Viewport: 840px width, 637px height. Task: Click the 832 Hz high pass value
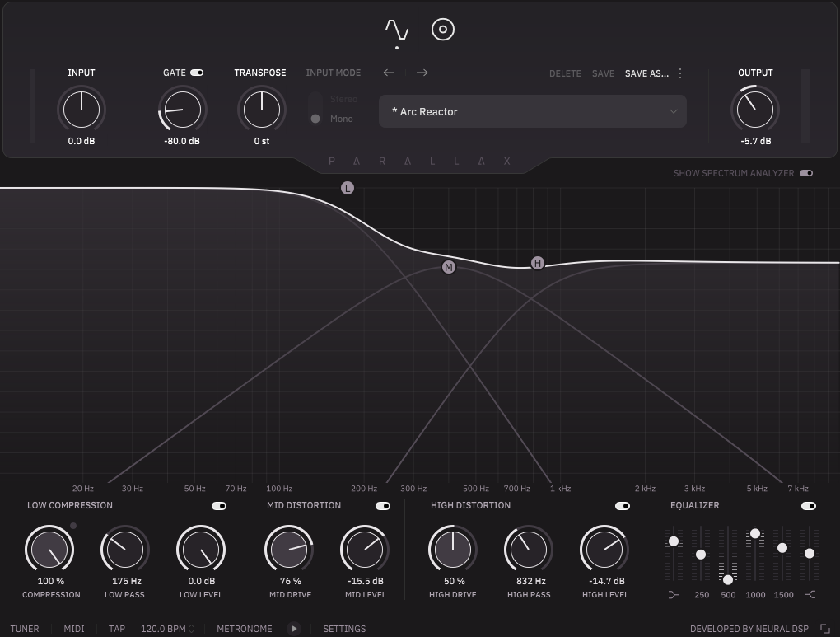tap(531, 581)
